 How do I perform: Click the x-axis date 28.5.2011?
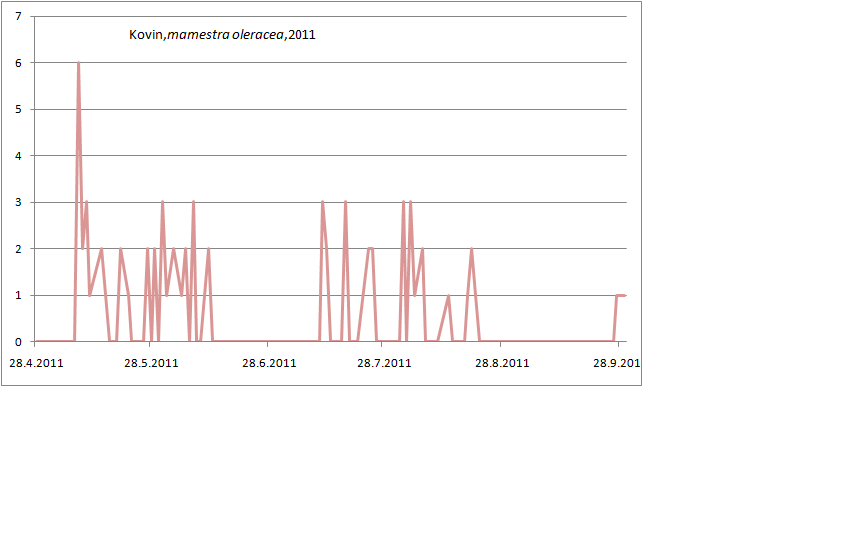click(151, 363)
